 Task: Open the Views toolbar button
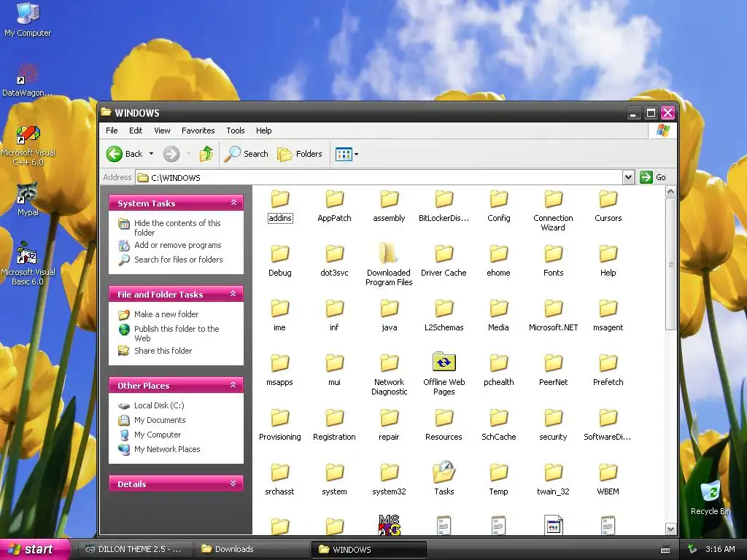[x=344, y=154]
